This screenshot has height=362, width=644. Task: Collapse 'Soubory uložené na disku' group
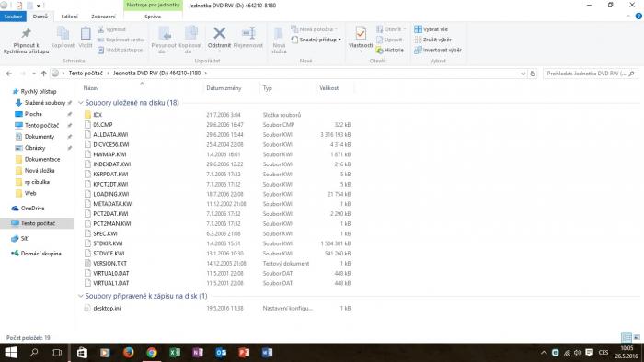point(81,103)
